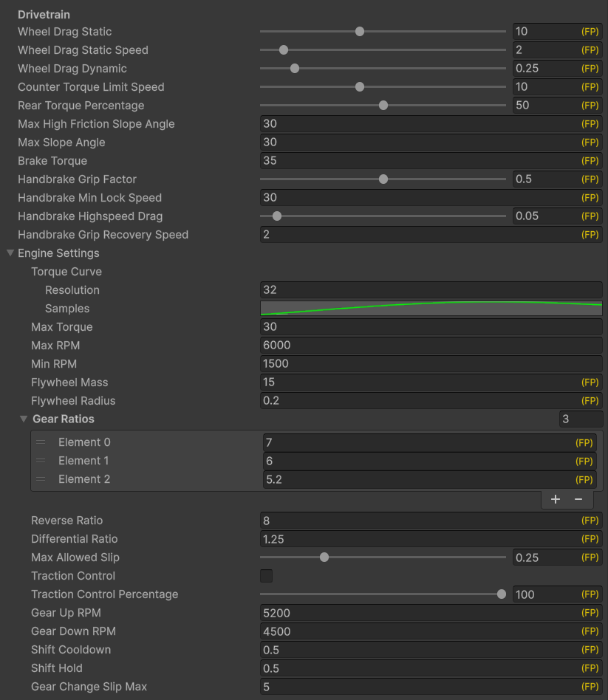Click the Handbrake Highspeed Drag slider handle
Screen dimensions: 608x700
[277, 216]
